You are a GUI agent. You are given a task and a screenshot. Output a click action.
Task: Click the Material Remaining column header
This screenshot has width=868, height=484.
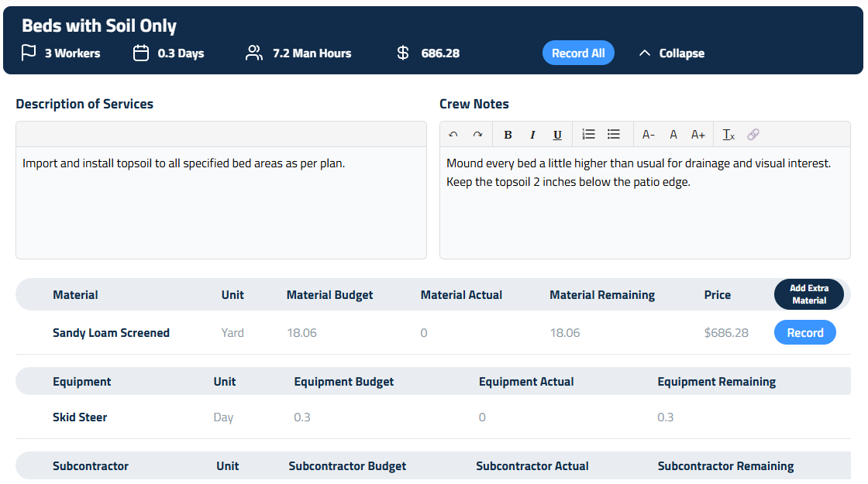tap(601, 295)
